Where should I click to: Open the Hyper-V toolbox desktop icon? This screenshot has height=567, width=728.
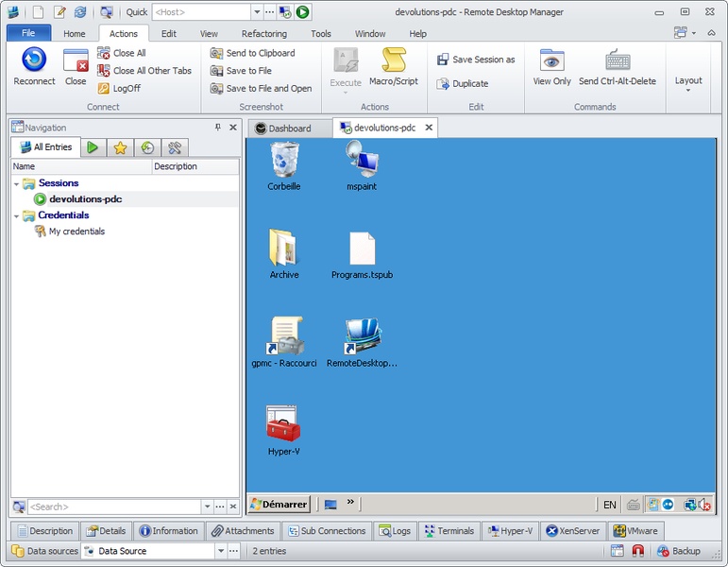[x=283, y=424]
